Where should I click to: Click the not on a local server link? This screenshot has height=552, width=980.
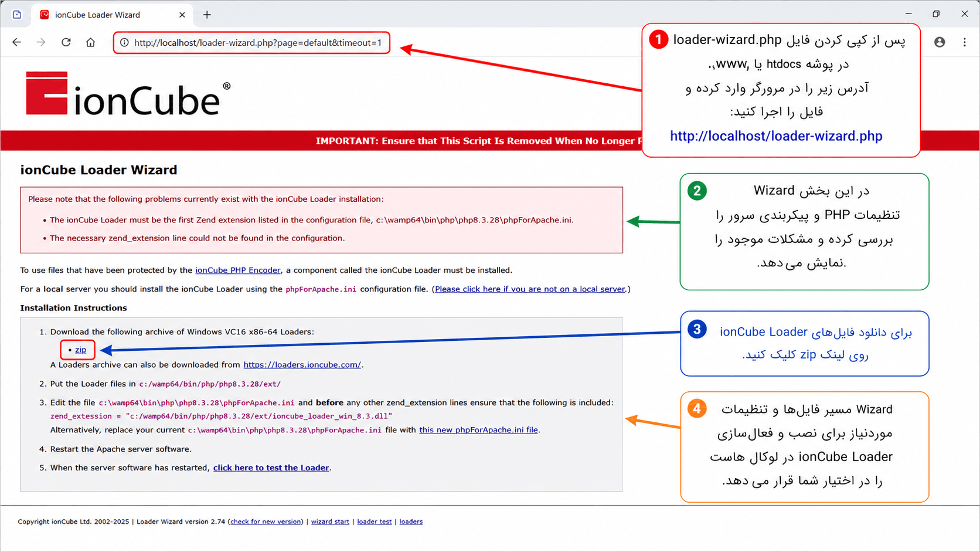(x=530, y=289)
